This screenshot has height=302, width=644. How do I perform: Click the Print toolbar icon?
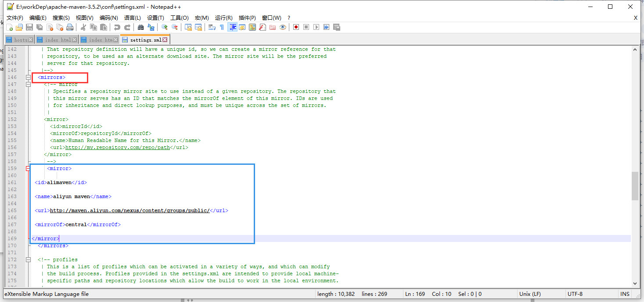(x=70, y=27)
